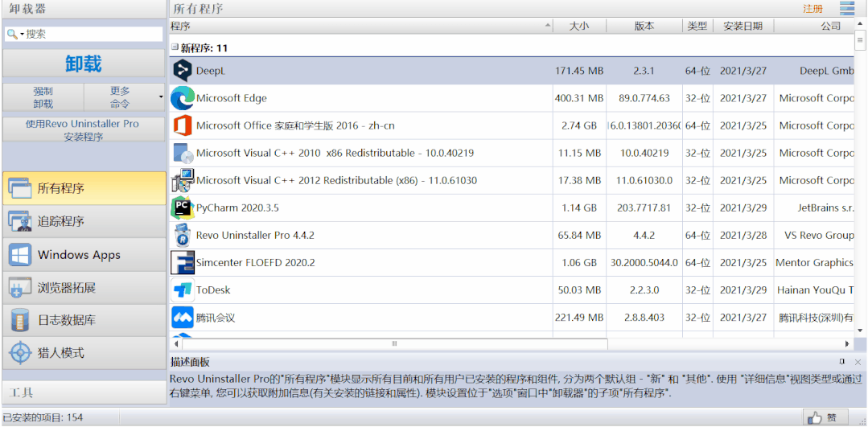Click the 203.7717.81 version cell

(x=644, y=208)
